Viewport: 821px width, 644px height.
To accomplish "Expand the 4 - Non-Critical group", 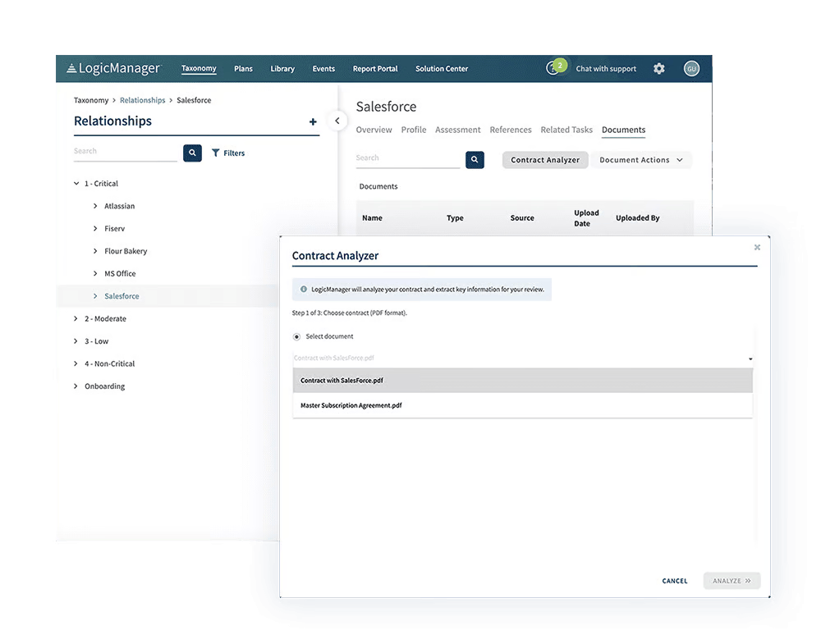I will click(76, 363).
